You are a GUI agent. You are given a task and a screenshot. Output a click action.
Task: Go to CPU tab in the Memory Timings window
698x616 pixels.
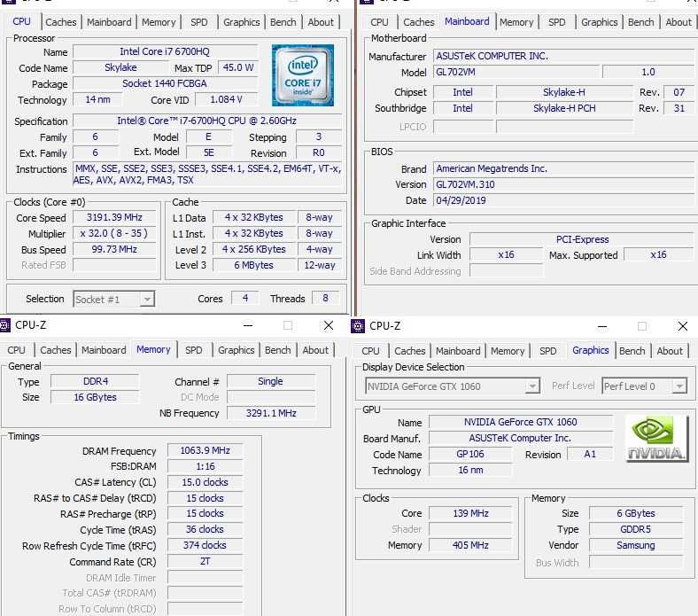16,350
